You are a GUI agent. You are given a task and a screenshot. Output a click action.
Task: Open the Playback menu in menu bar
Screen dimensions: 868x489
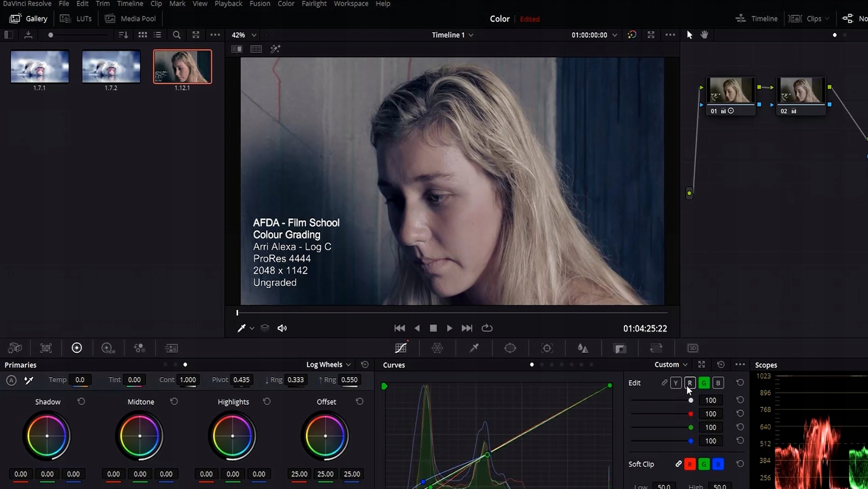coord(228,4)
